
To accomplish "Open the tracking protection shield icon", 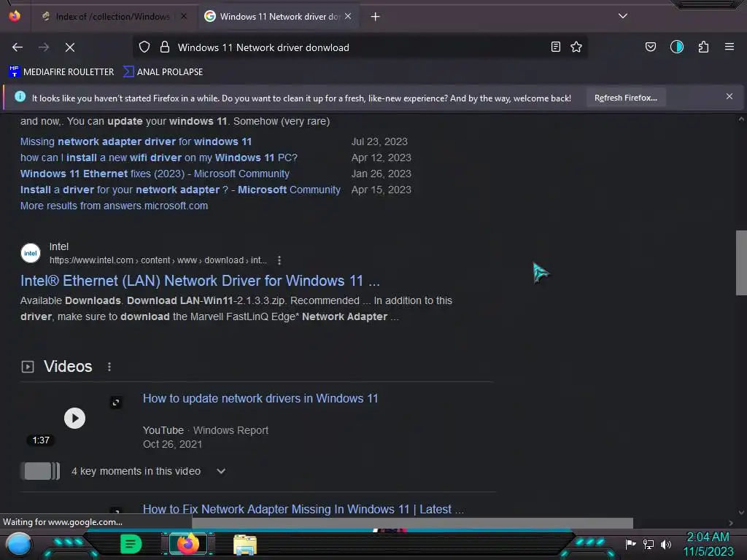I will pyautogui.click(x=144, y=47).
